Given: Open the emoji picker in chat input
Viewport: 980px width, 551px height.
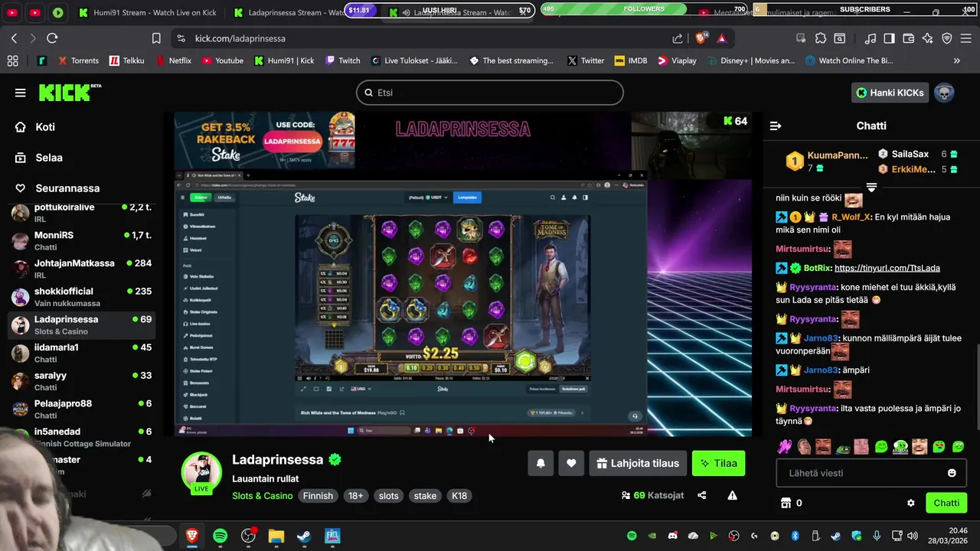Looking at the screenshot, I should pyautogui.click(x=952, y=473).
